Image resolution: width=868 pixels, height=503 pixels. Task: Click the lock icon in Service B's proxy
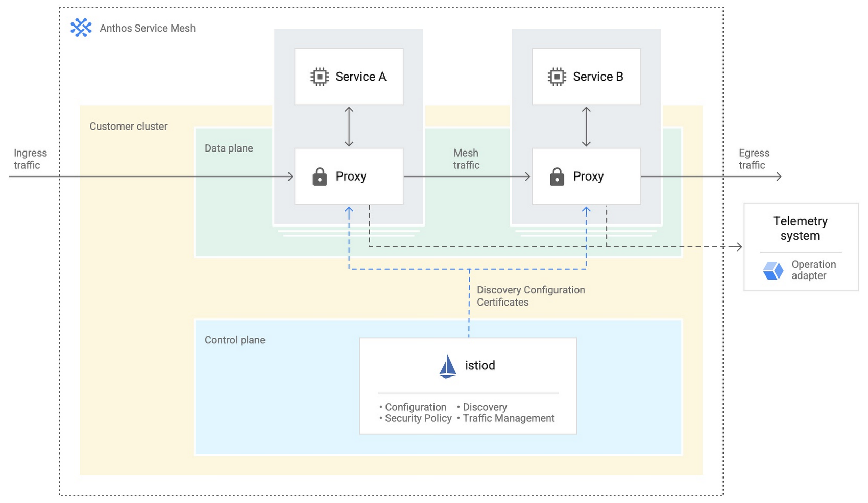[x=557, y=177]
